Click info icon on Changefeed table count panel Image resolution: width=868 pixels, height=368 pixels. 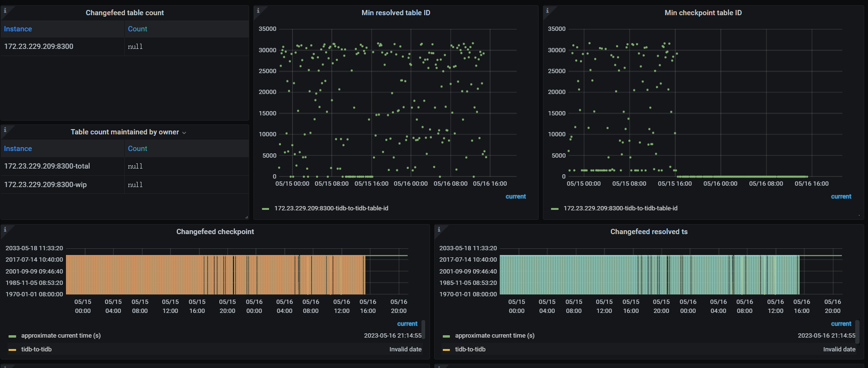point(5,10)
